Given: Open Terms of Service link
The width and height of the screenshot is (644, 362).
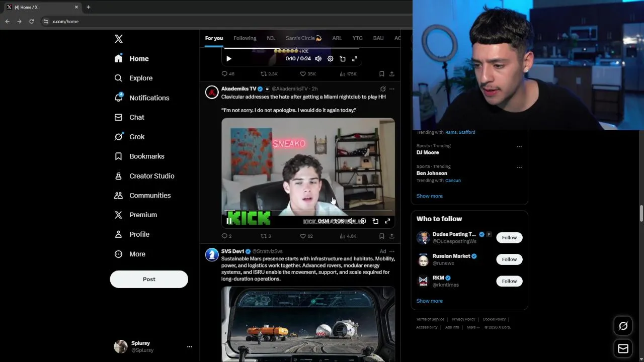Looking at the screenshot, I should 430,319.
